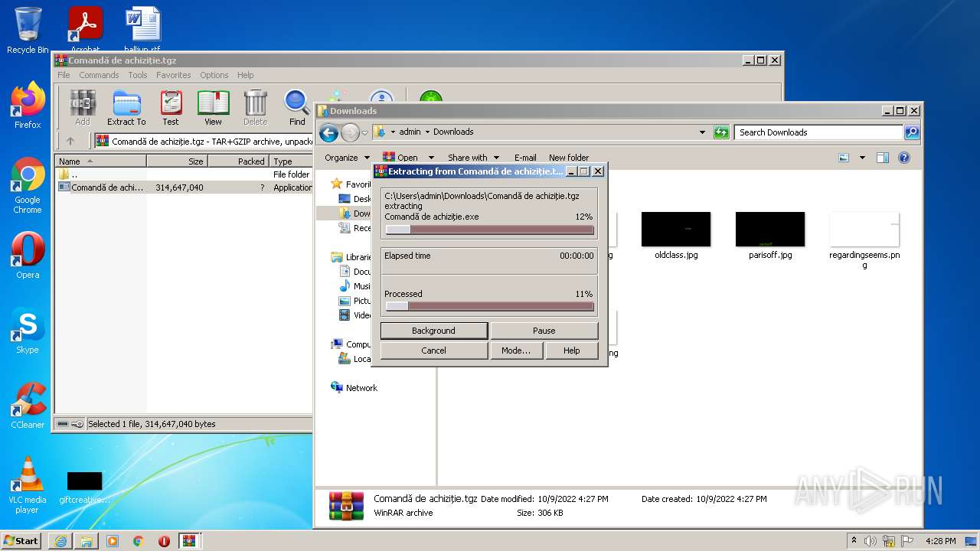Open the address bar history dropdown in Downloads

click(x=702, y=132)
